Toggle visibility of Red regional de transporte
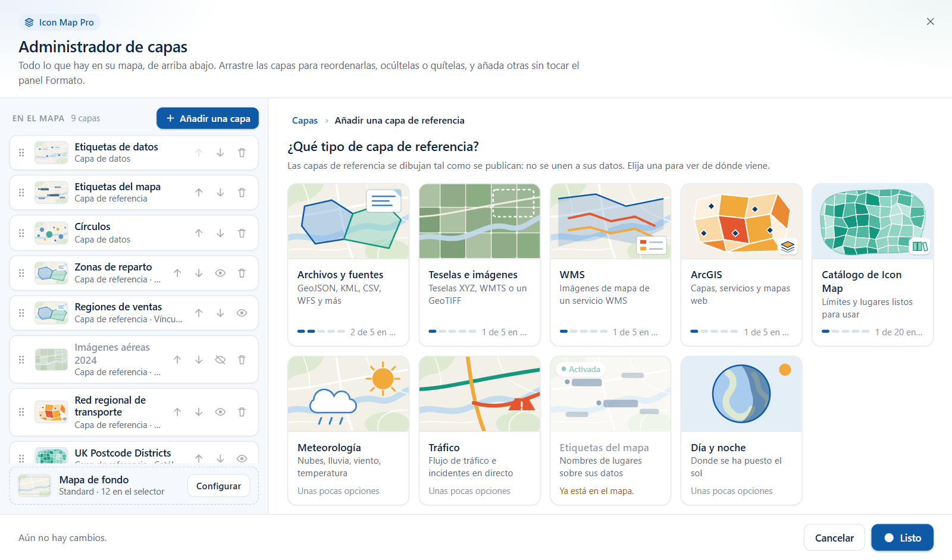 [x=220, y=412]
